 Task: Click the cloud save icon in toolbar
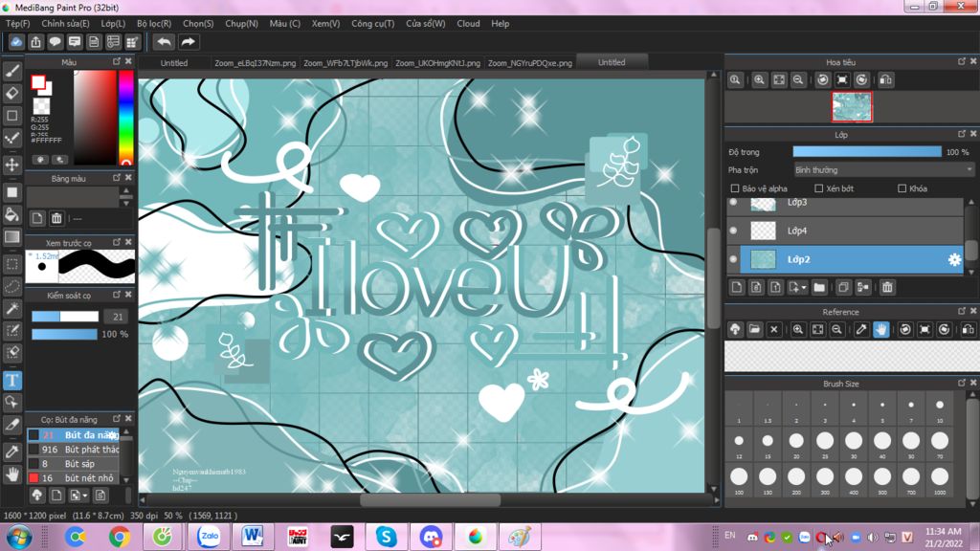(16, 42)
